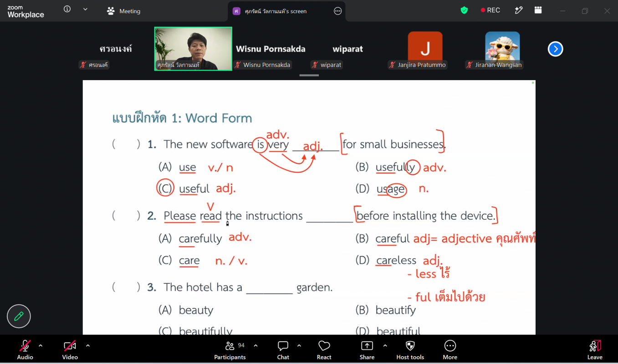The image size is (618, 364).
Task: Click the ศรอนงค์ participant tile
Action: pos(116,49)
